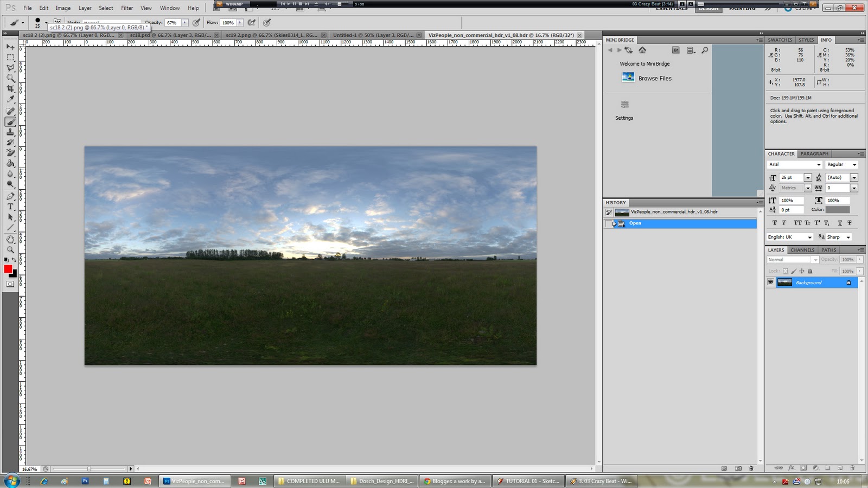
Task: Hide the Background layer
Action: coord(771,282)
